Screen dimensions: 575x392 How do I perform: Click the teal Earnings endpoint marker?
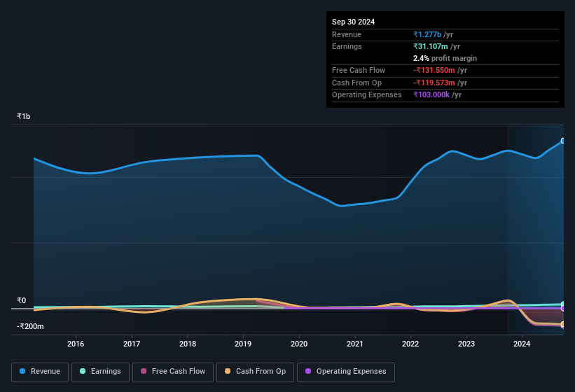(563, 304)
